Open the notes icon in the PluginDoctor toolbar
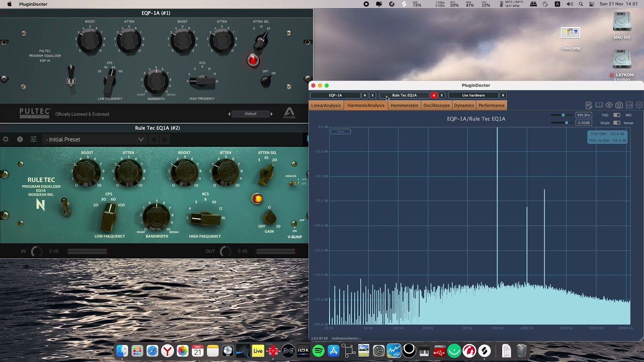 589,105
